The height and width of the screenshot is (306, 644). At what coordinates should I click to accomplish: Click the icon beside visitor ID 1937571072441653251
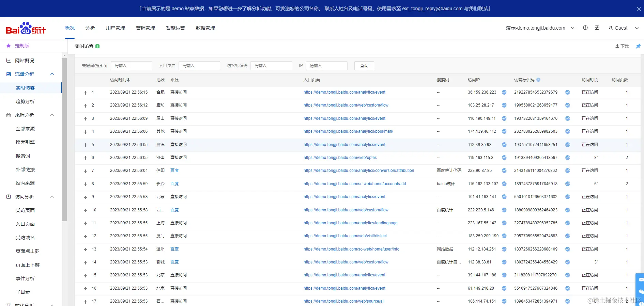tap(568, 145)
